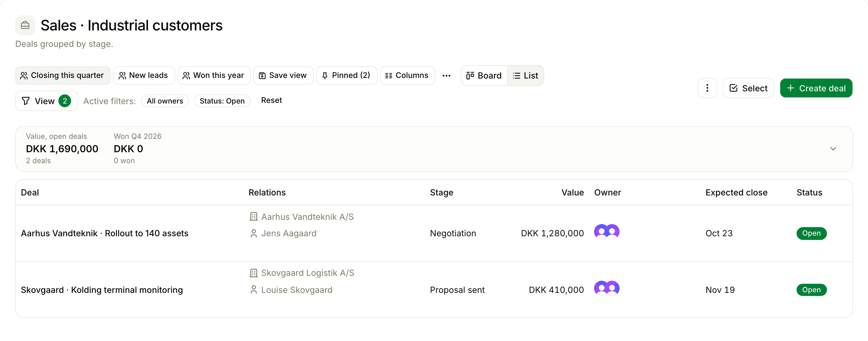Viewport: 868px width, 341px height.
Task: Click the Sales · Industrial customers title
Action: (131, 25)
